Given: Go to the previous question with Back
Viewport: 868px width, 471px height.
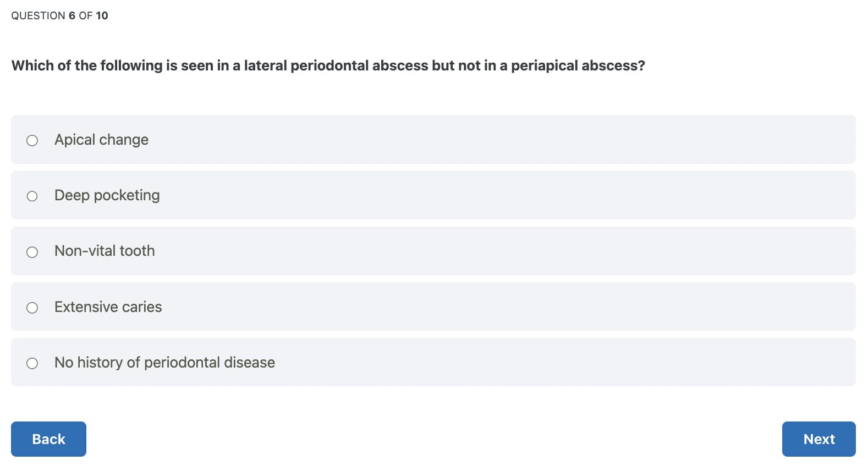Looking at the screenshot, I should [48, 439].
